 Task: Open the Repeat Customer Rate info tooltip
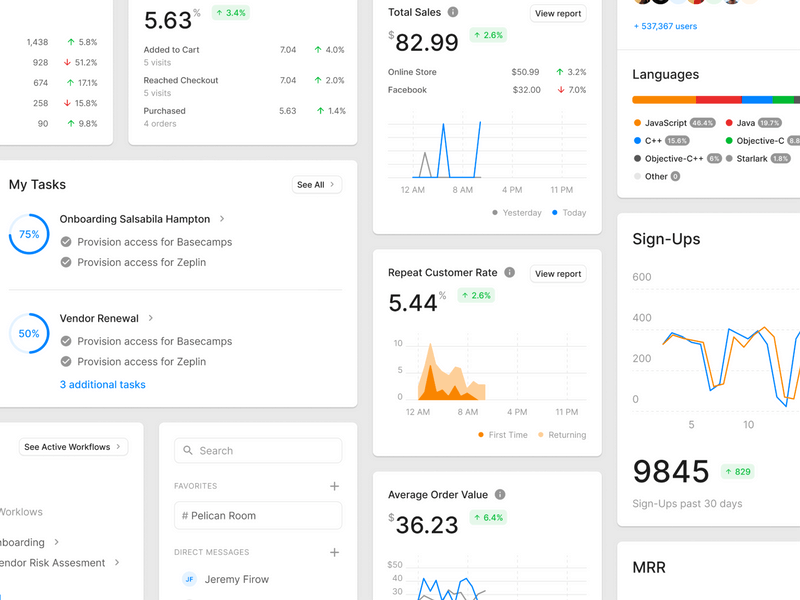(508, 272)
